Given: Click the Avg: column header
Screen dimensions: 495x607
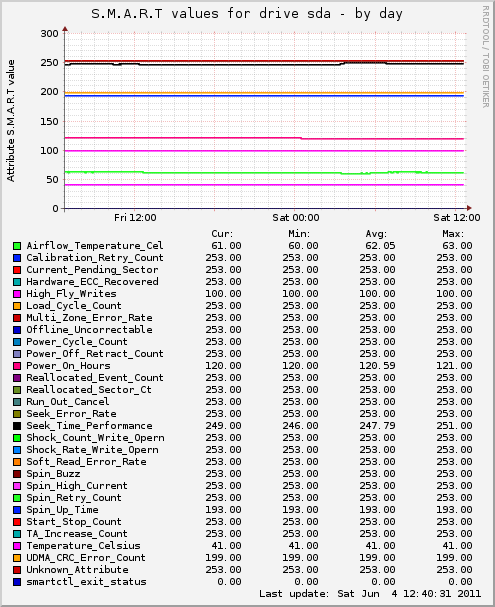Looking at the screenshot, I should click(x=376, y=234).
